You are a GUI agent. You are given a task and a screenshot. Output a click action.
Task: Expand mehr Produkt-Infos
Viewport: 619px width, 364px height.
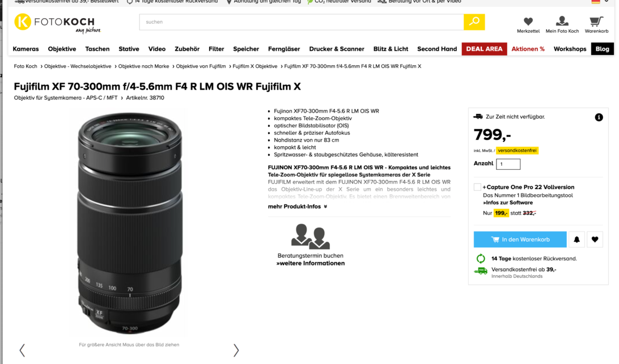297,207
